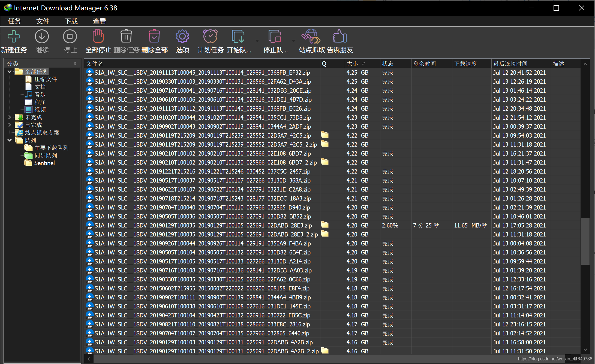595x364 pixels.
Task: Open the 查看 menu
Action: (x=99, y=21)
